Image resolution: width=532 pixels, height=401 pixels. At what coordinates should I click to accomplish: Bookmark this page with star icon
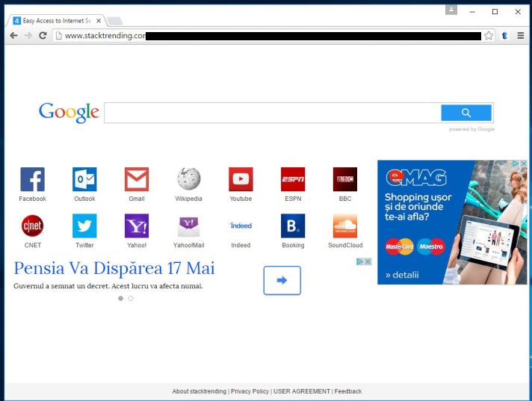[489, 36]
